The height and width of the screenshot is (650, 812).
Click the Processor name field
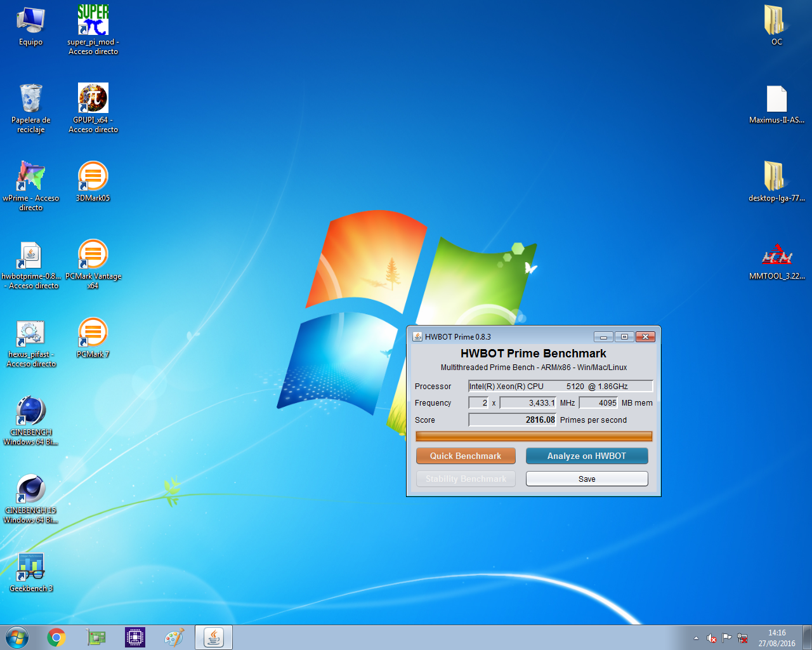pyautogui.click(x=561, y=386)
